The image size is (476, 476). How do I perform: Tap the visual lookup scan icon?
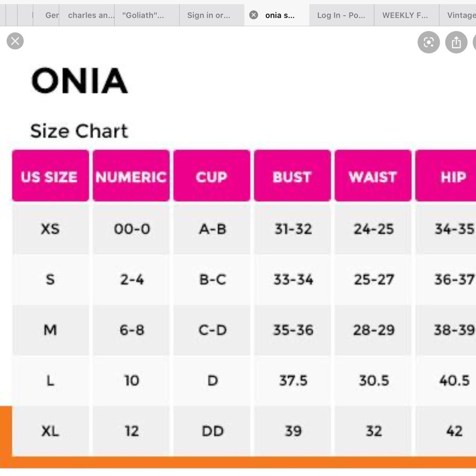tap(429, 42)
